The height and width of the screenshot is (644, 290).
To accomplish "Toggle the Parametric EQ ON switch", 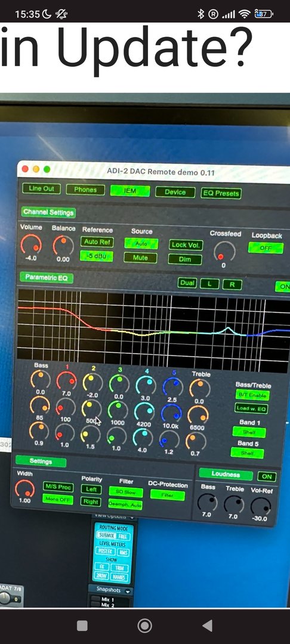I will pos(283,287).
